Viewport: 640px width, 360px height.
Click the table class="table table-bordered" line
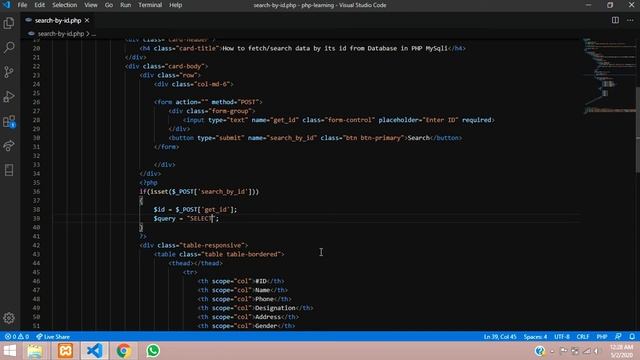[219, 254]
